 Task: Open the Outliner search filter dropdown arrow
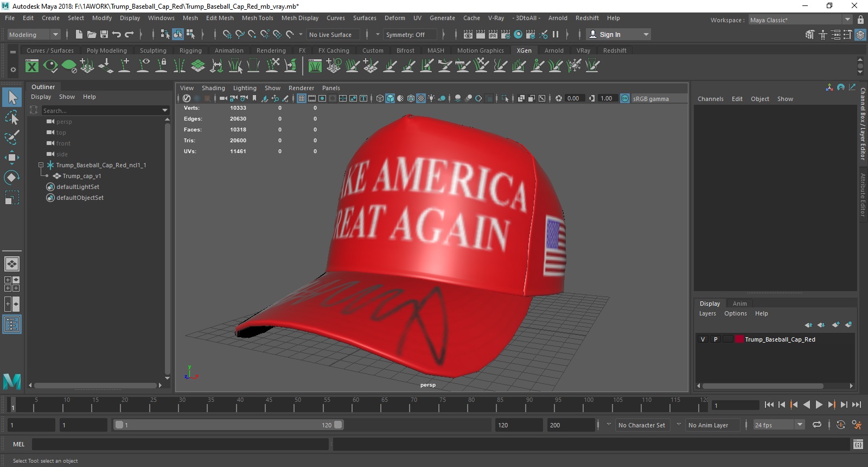click(x=165, y=110)
